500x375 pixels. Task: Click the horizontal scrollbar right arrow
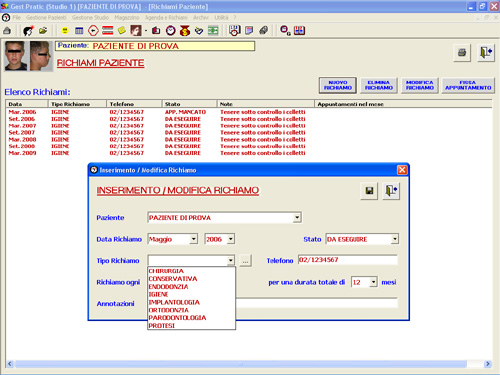(488, 364)
